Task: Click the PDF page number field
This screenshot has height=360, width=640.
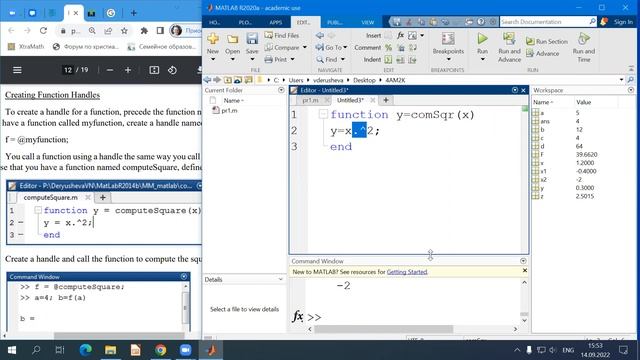Action: click(x=68, y=70)
